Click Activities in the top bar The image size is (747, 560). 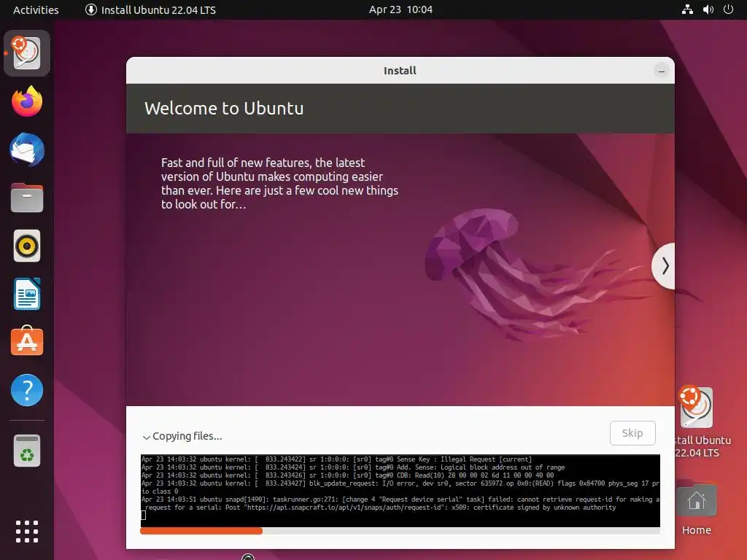tap(36, 9)
